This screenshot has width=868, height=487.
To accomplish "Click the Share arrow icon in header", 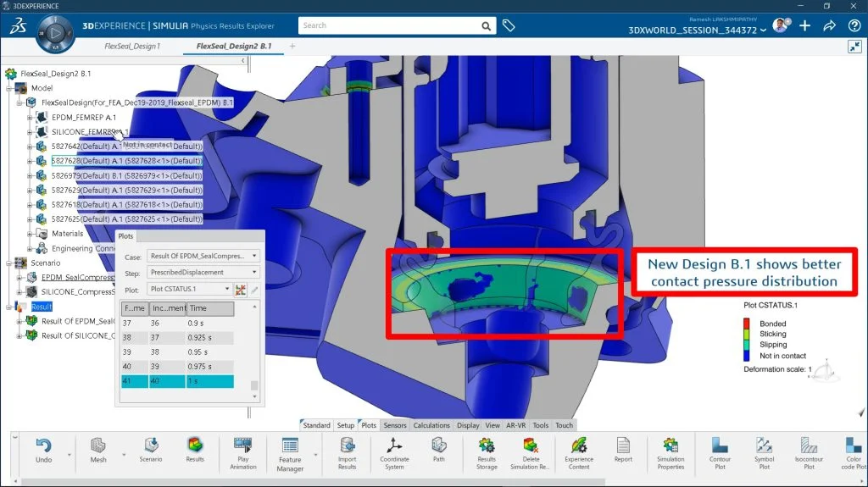I will [829, 25].
